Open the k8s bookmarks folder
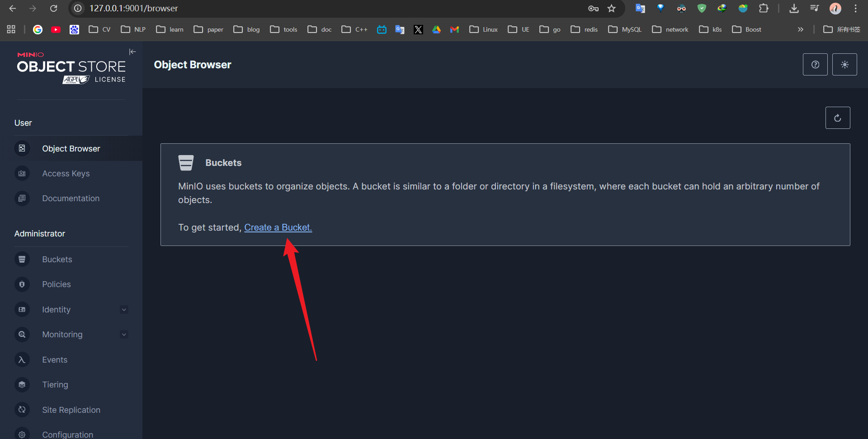 coord(710,29)
